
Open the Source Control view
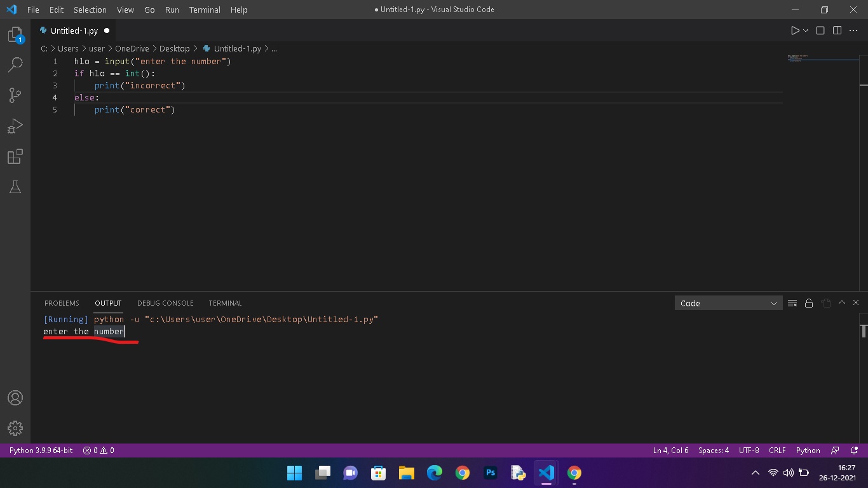15,95
